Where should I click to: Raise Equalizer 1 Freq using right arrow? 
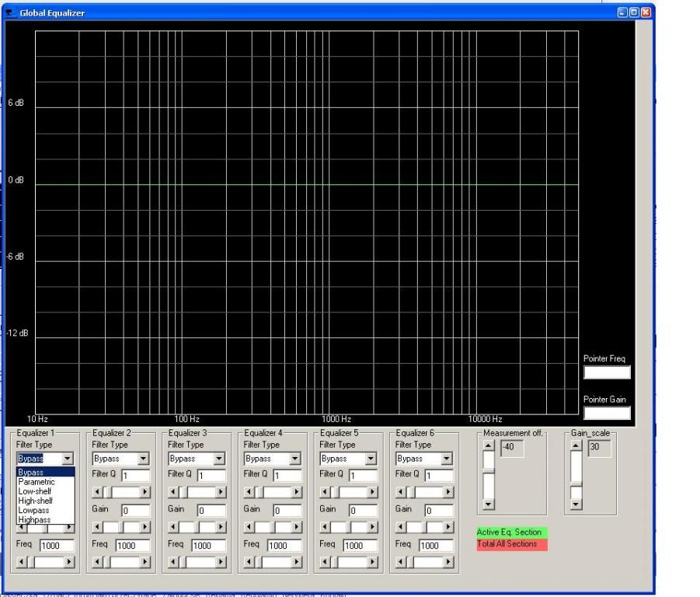[x=69, y=562]
